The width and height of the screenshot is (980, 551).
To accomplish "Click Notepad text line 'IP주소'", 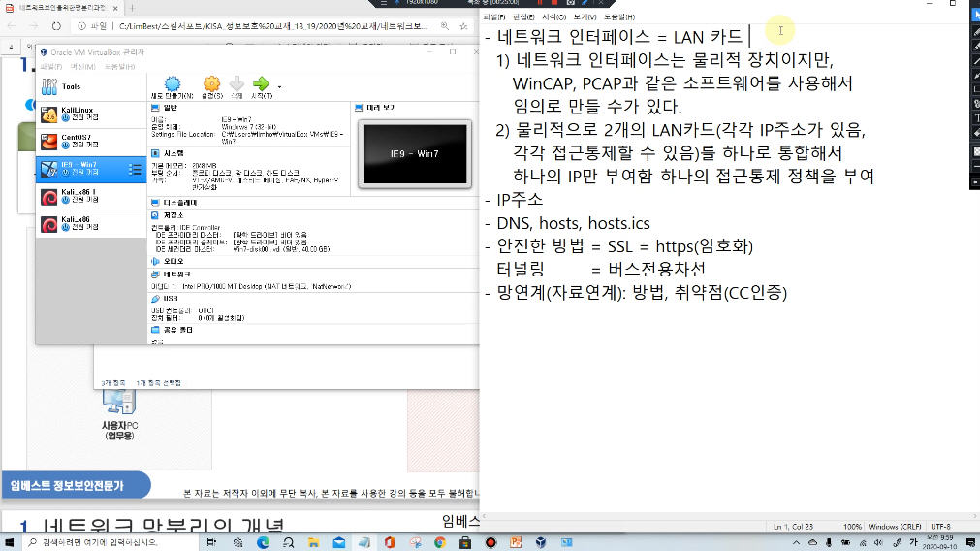I will point(520,200).
